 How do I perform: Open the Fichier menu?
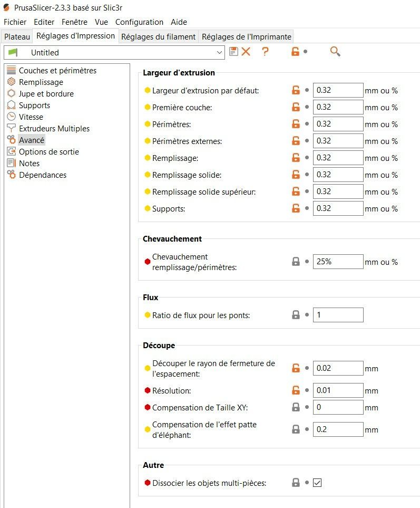coord(15,22)
